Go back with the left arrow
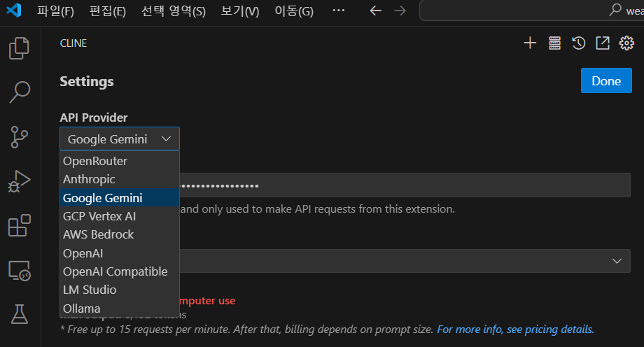The width and height of the screenshot is (644, 347). (376, 10)
